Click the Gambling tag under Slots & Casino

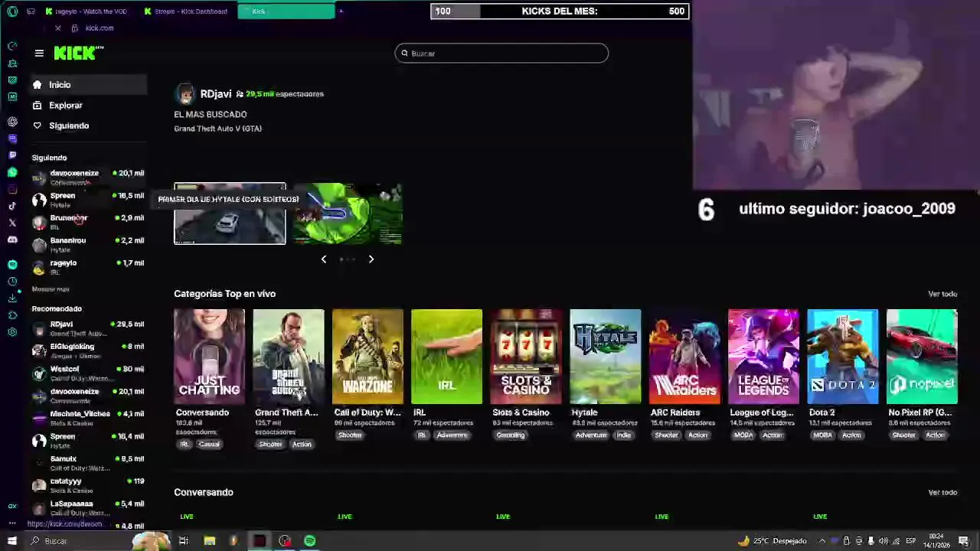[x=511, y=435]
